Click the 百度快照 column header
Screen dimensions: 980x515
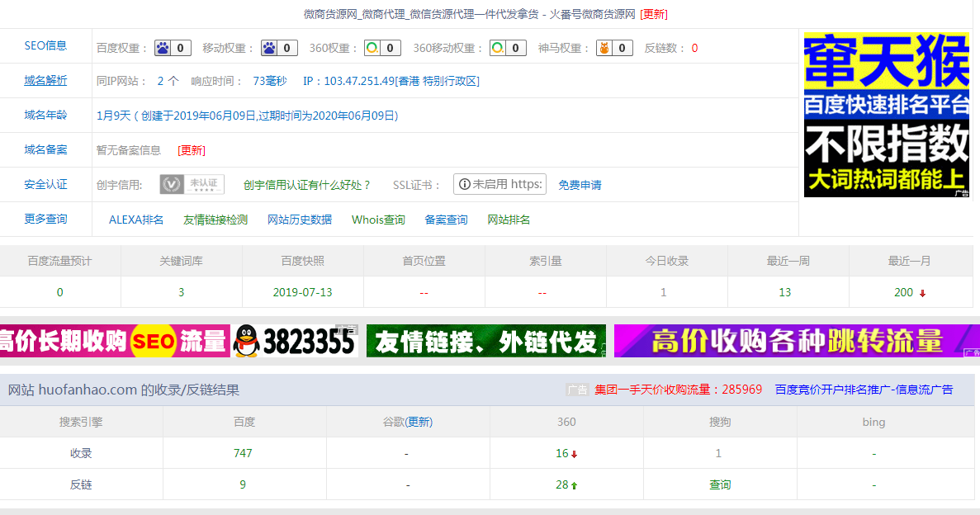[x=302, y=262]
